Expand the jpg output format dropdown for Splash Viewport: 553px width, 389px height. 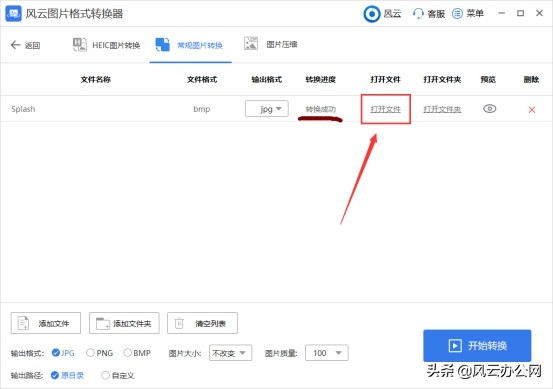coord(267,109)
